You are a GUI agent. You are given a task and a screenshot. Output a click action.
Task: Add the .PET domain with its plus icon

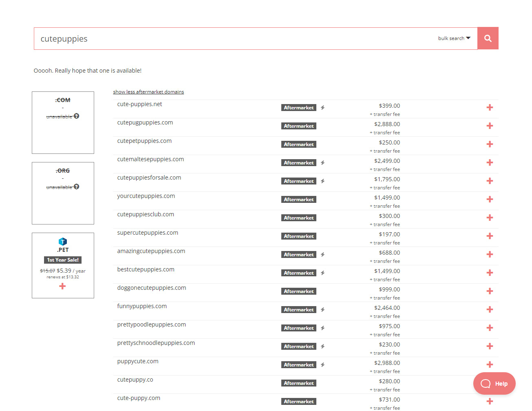click(62, 286)
